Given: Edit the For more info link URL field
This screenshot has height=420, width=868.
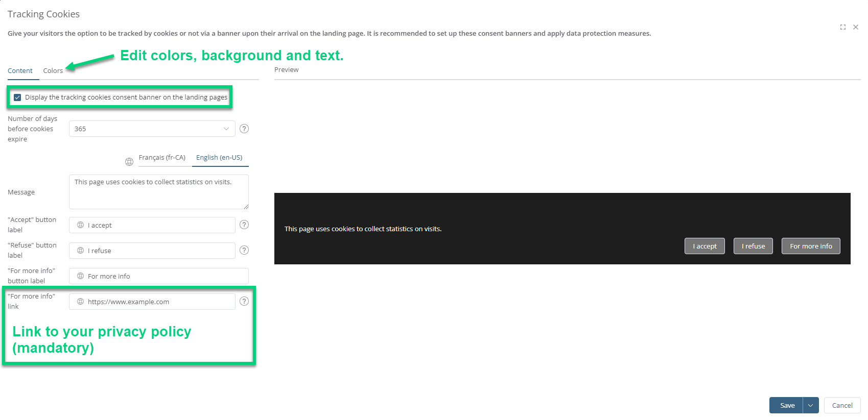Looking at the screenshot, I should tap(152, 302).
